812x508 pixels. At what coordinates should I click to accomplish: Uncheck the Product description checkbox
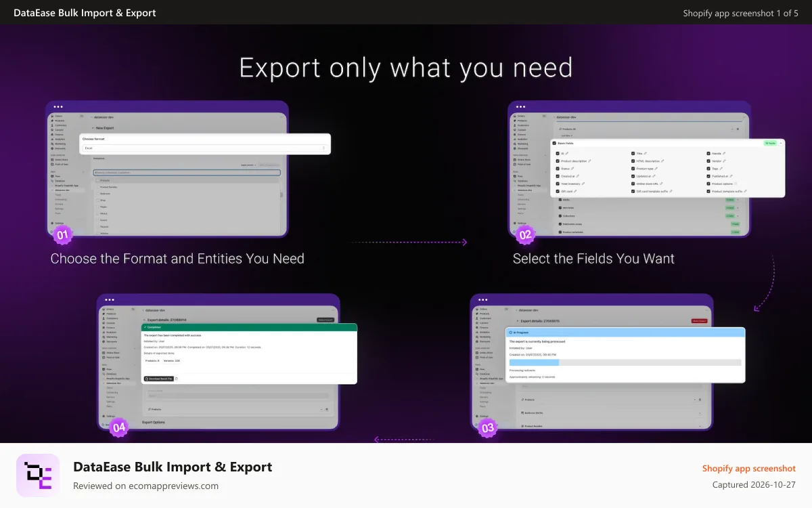[x=558, y=161]
